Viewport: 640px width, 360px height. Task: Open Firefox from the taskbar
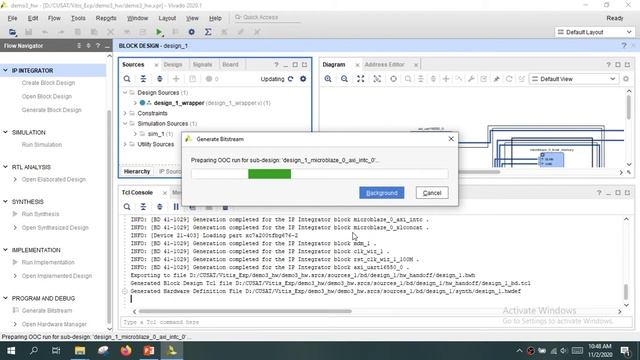point(126,351)
